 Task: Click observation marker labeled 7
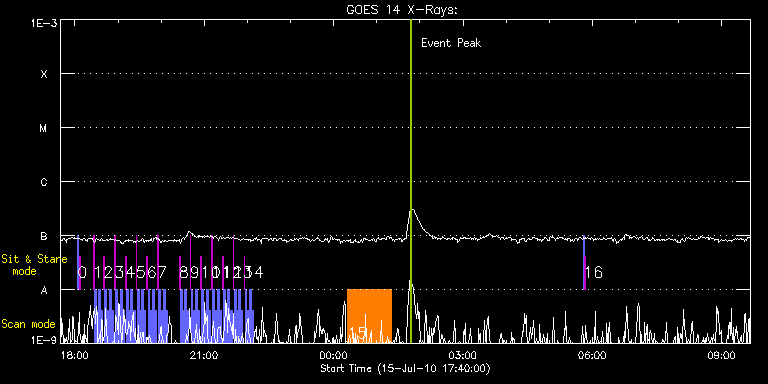[x=162, y=272]
